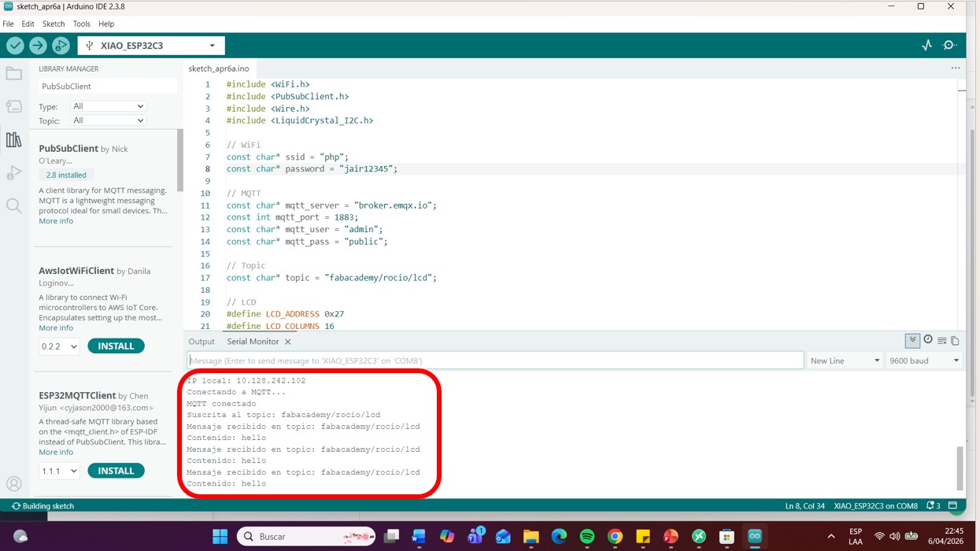980x551 pixels.
Task: Open the Search sidebar icon
Action: (13, 205)
